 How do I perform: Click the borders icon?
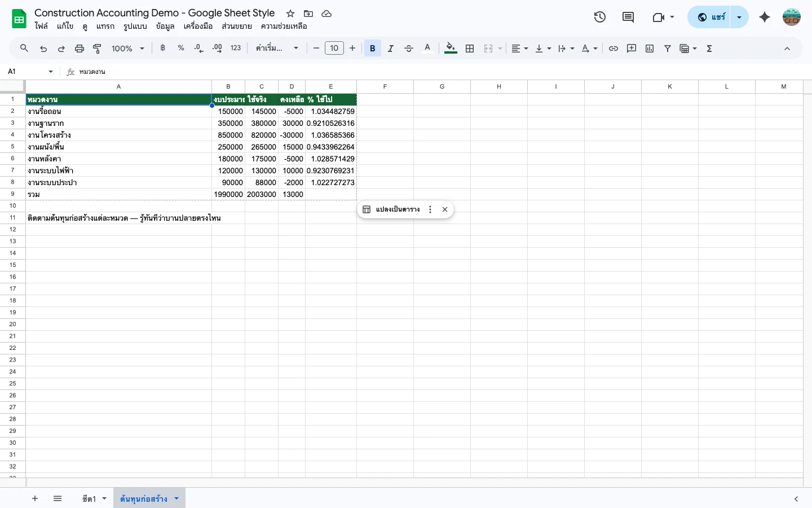point(470,49)
